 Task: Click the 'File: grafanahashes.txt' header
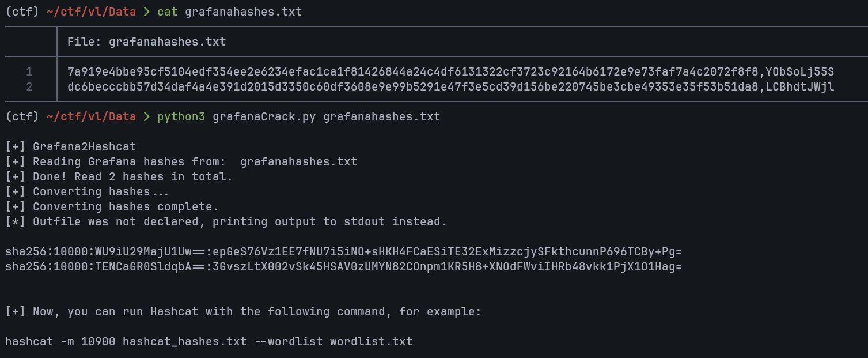146,42
